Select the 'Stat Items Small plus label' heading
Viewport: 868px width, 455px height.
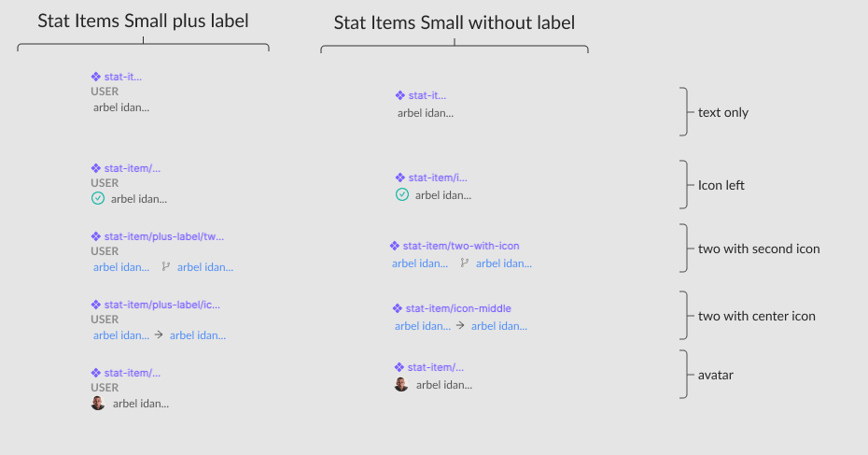click(143, 21)
